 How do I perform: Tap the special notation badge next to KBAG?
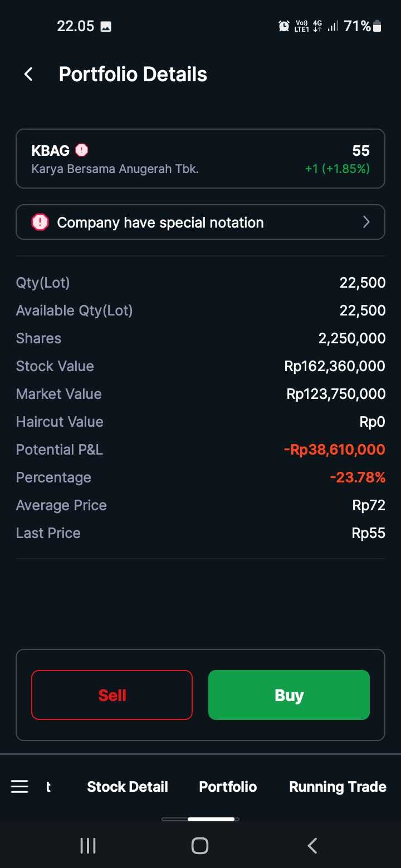tap(81, 150)
